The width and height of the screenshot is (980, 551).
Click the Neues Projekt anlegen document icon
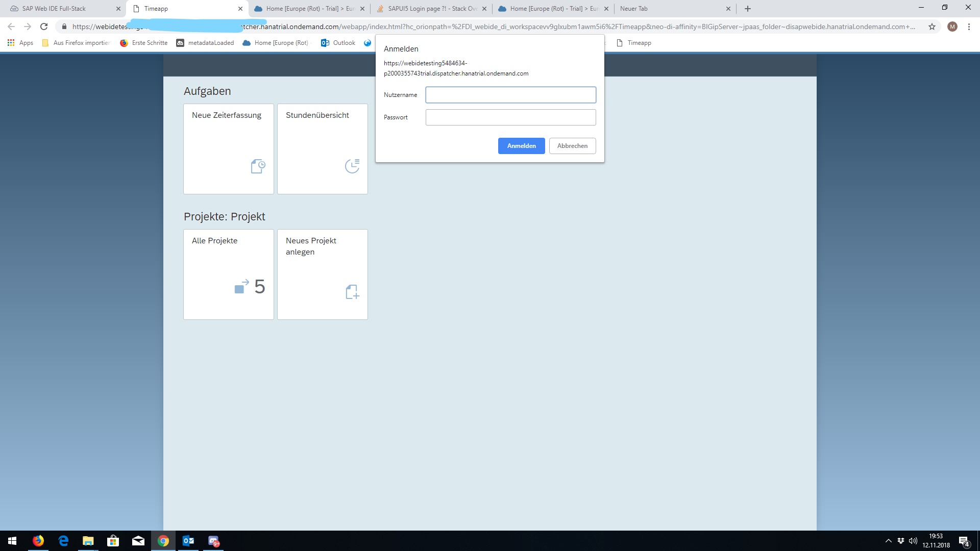pos(352,292)
